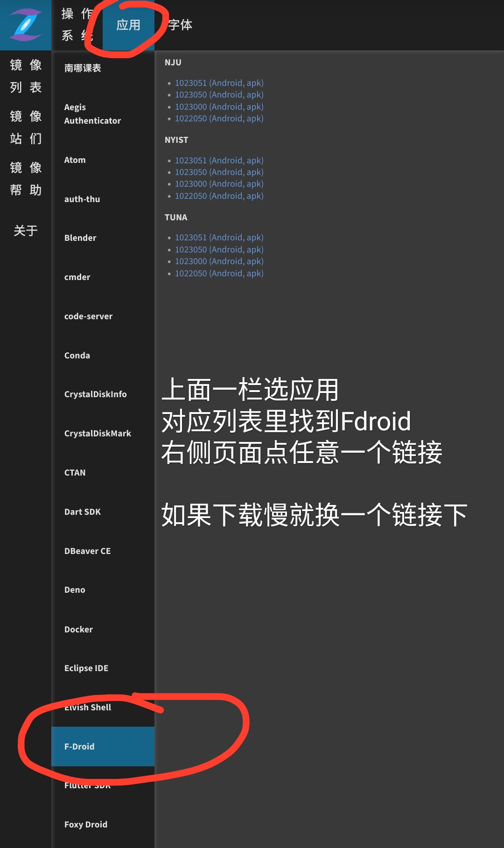Image resolution: width=504 pixels, height=848 pixels.
Task: Click the NYIST mirror heading
Action: click(x=176, y=140)
